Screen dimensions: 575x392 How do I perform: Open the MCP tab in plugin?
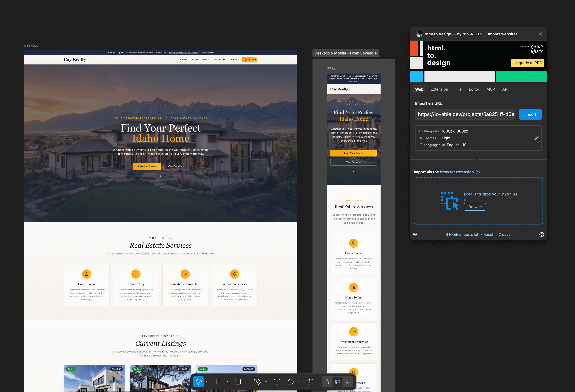(x=490, y=89)
